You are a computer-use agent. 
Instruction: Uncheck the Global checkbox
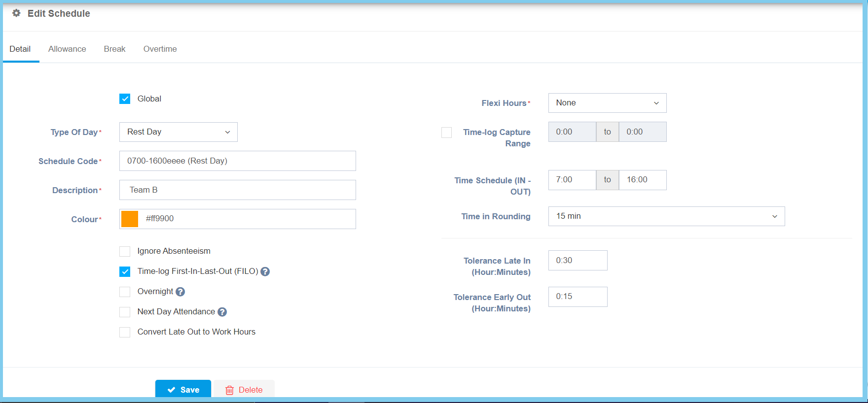(x=125, y=99)
